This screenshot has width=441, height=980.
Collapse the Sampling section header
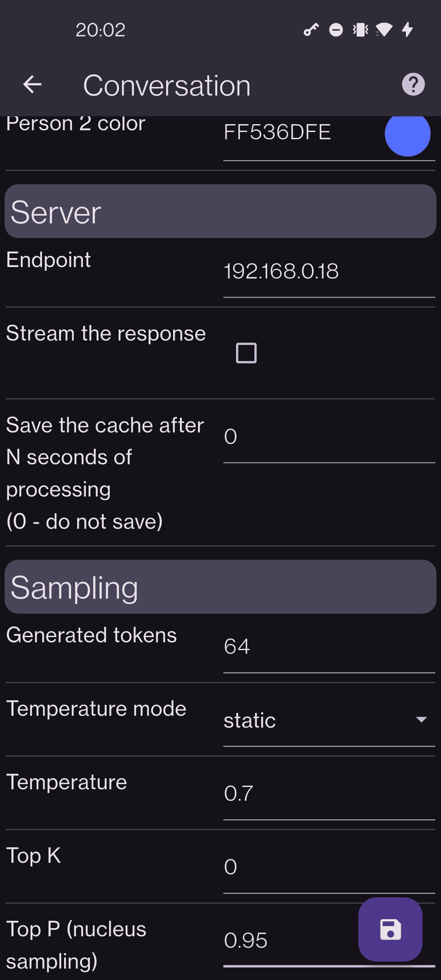click(220, 587)
